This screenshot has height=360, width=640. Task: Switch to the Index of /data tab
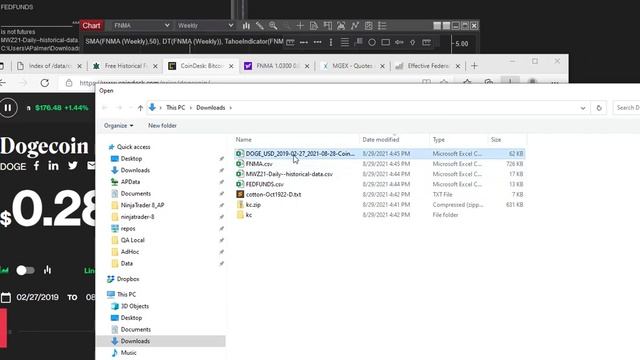coord(50,66)
